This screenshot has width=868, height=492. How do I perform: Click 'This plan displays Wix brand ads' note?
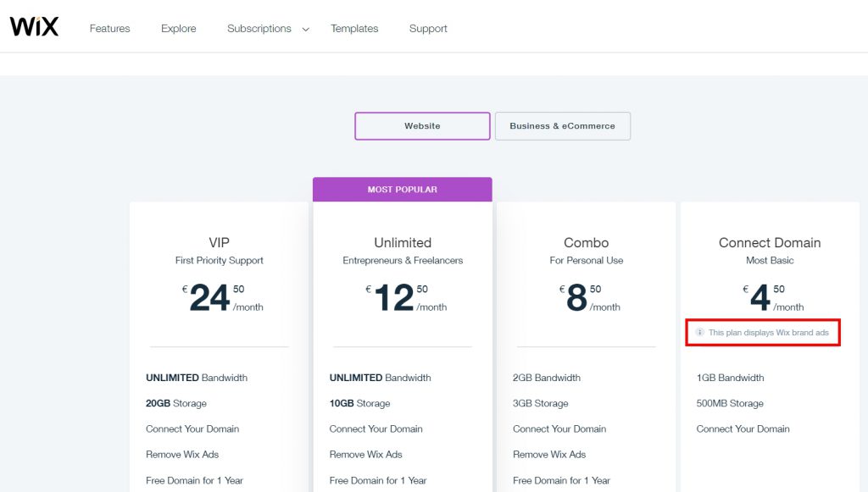click(768, 332)
